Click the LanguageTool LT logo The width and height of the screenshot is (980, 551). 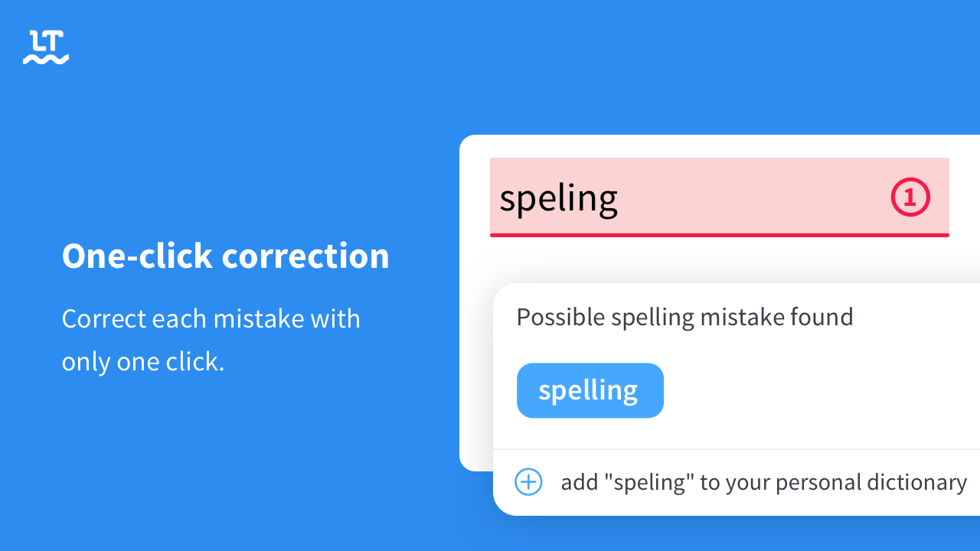46,47
